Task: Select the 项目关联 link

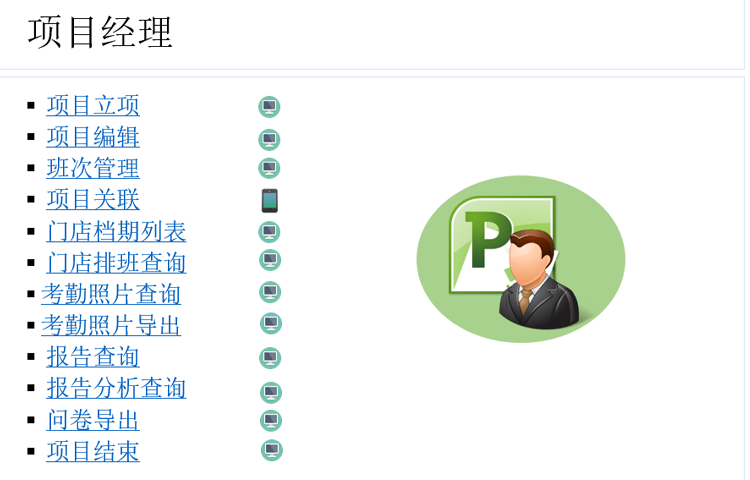Action: 93,200
